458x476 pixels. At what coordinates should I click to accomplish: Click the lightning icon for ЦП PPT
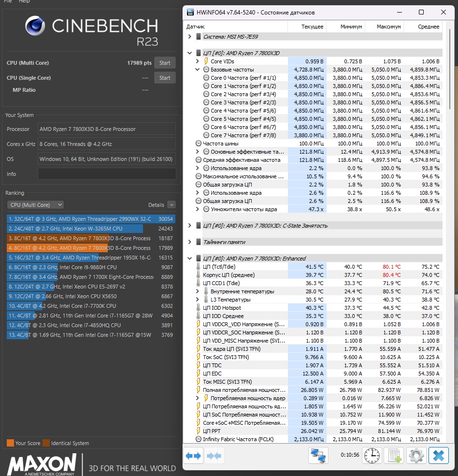pos(198,431)
